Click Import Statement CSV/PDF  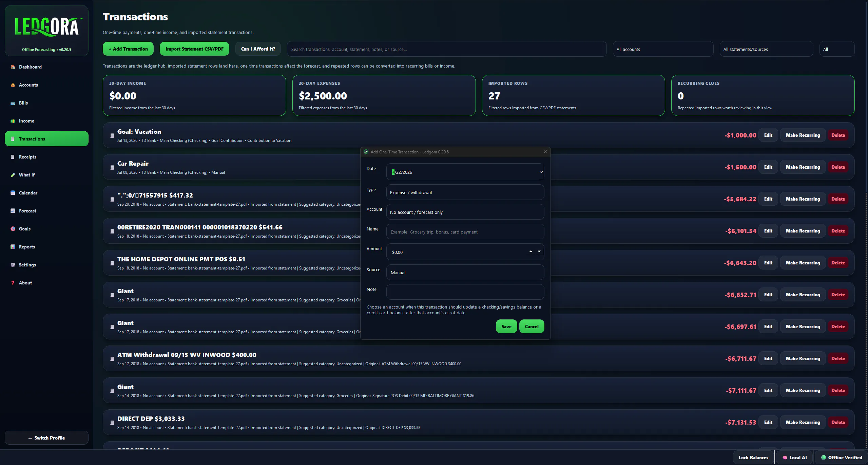pyautogui.click(x=194, y=49)
